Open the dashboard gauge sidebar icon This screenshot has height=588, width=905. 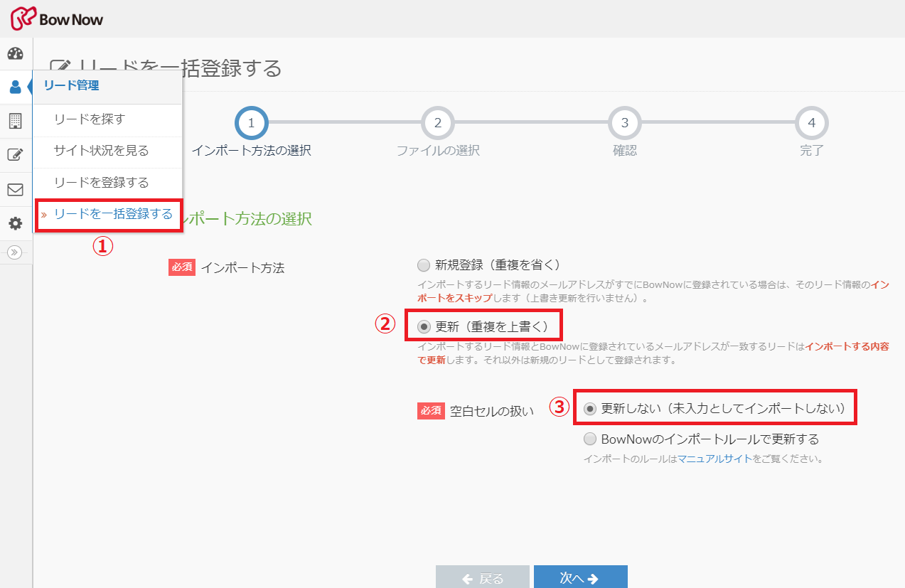pyautogui.click(x=16, y=54)
